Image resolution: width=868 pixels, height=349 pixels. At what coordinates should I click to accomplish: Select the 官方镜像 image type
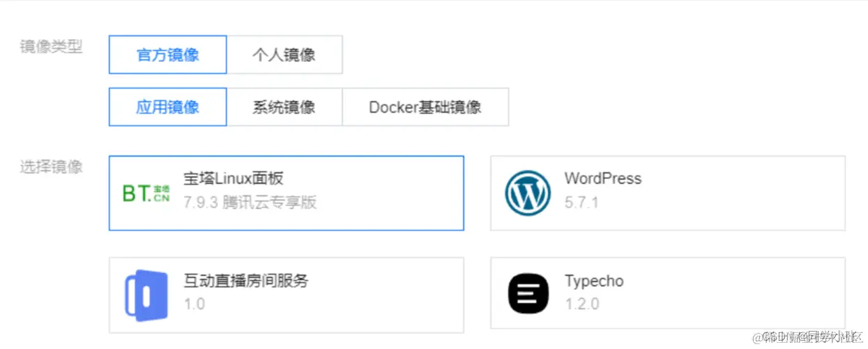click(168, 54)
